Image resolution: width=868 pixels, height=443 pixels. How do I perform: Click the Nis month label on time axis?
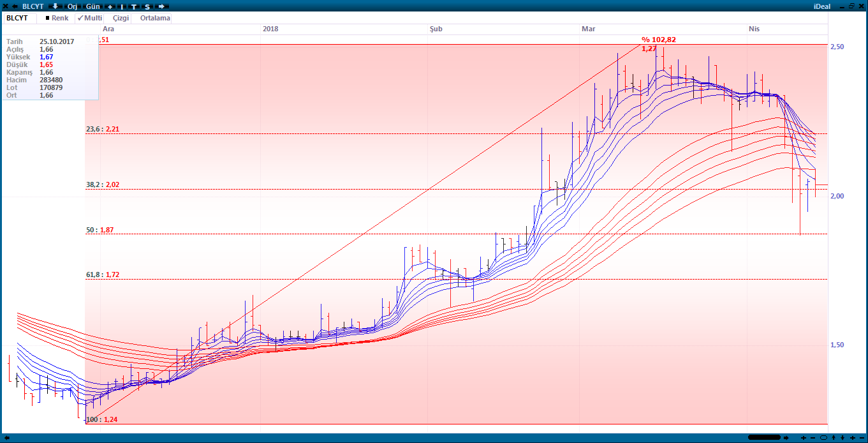pyautogui.click(x=754, y=29)
